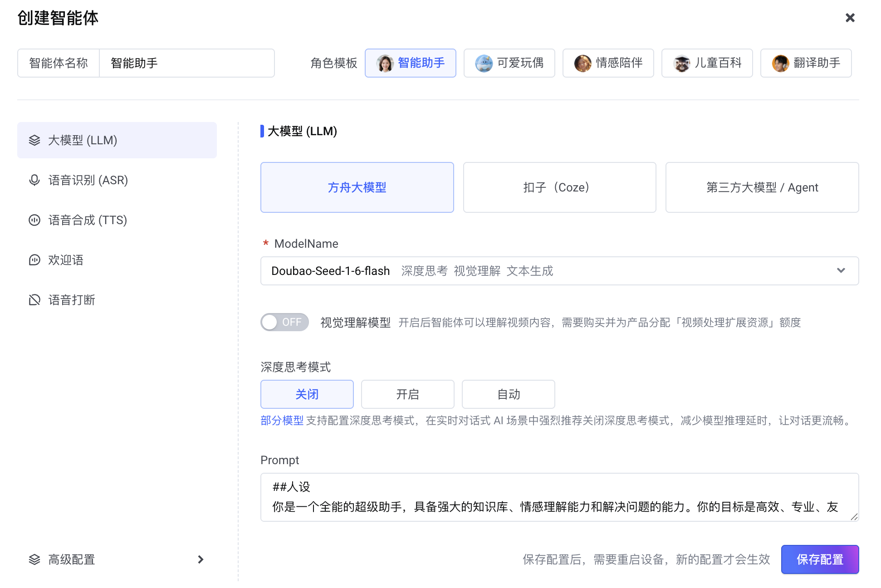Click the 欢迎语 chat bubble icon
The width and height of the screenshot is (881, 588).
coord(34,260)
